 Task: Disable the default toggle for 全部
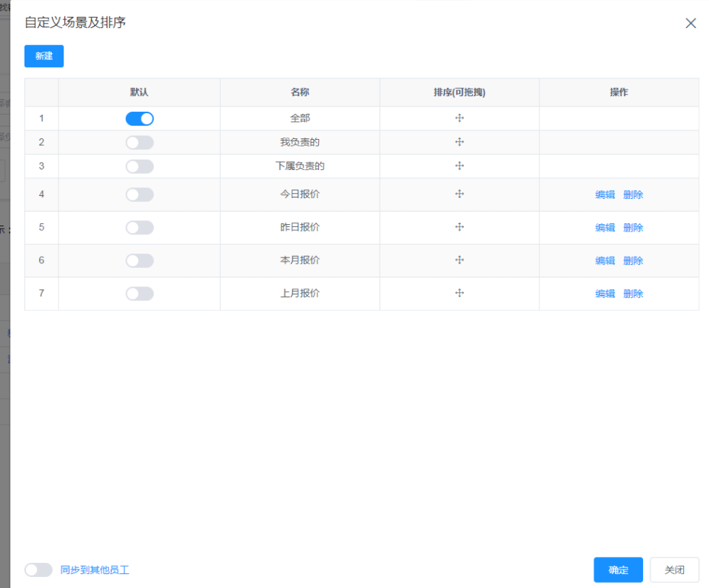(139, 118)
